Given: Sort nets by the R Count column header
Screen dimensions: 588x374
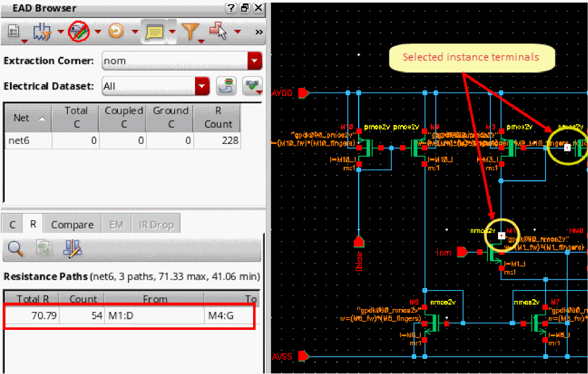Looking at the screenshot, I should pyautogui.click(x=218, y=117).
